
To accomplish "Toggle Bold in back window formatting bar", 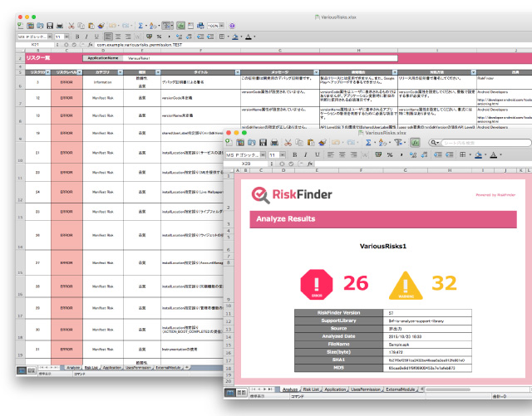I will [x=77, y=37].
